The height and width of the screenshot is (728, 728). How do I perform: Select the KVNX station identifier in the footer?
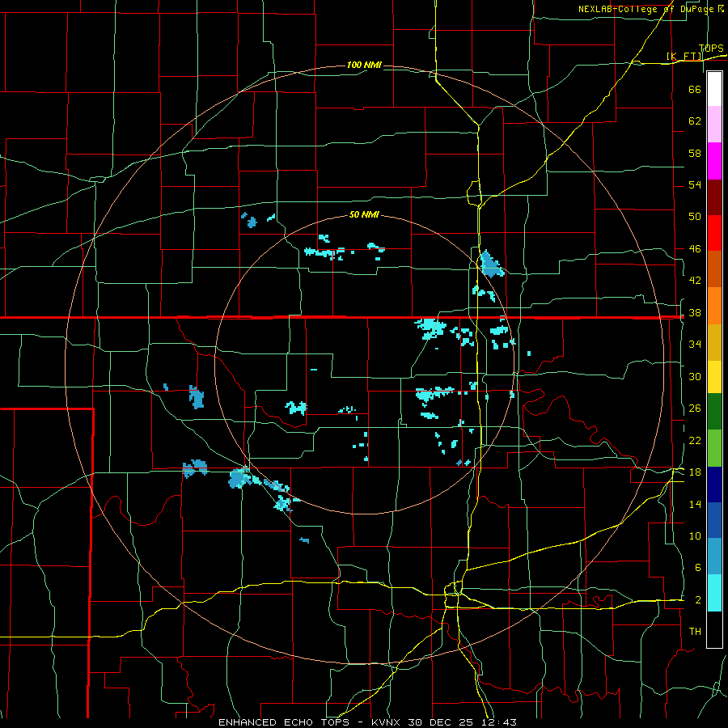tap(387, 722)
